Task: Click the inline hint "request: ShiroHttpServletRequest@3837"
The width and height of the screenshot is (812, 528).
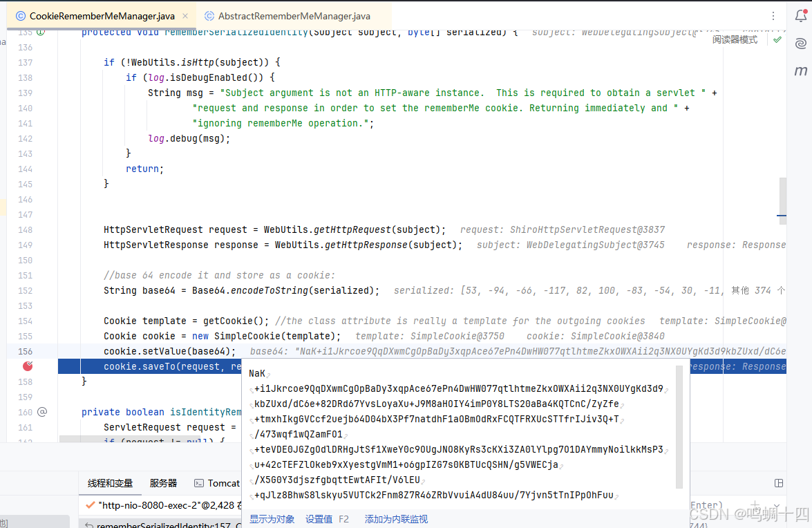Action: coord(563,230)
